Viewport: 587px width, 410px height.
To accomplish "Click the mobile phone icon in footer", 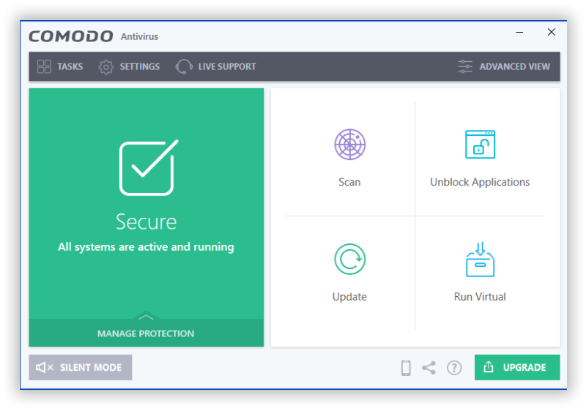I will click(x=406, y=368).
